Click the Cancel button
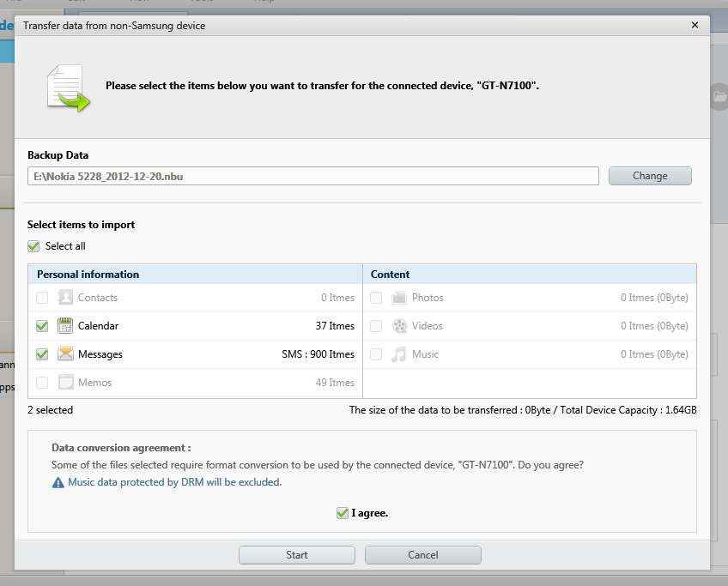728x586 pixels. click(423, 555)
